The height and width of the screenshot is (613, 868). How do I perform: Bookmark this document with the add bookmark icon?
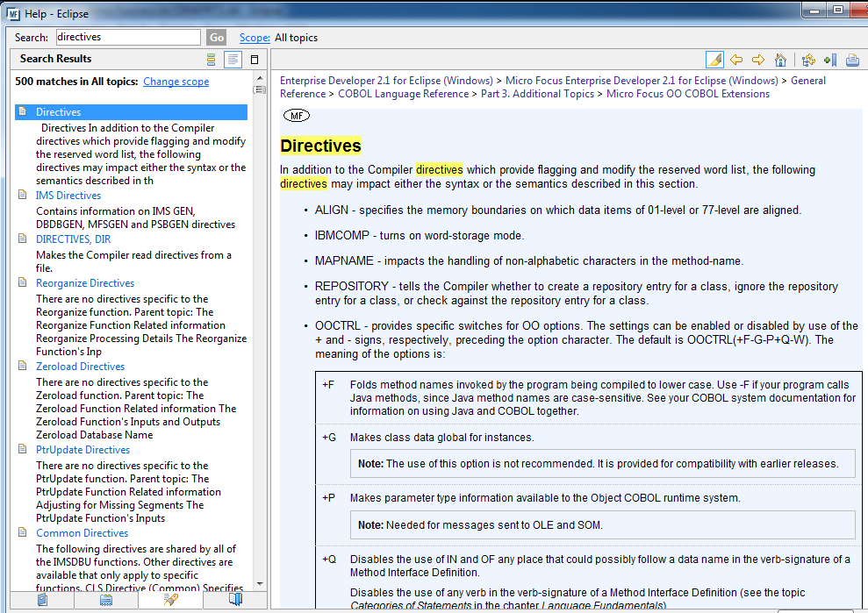pos(829,60)
